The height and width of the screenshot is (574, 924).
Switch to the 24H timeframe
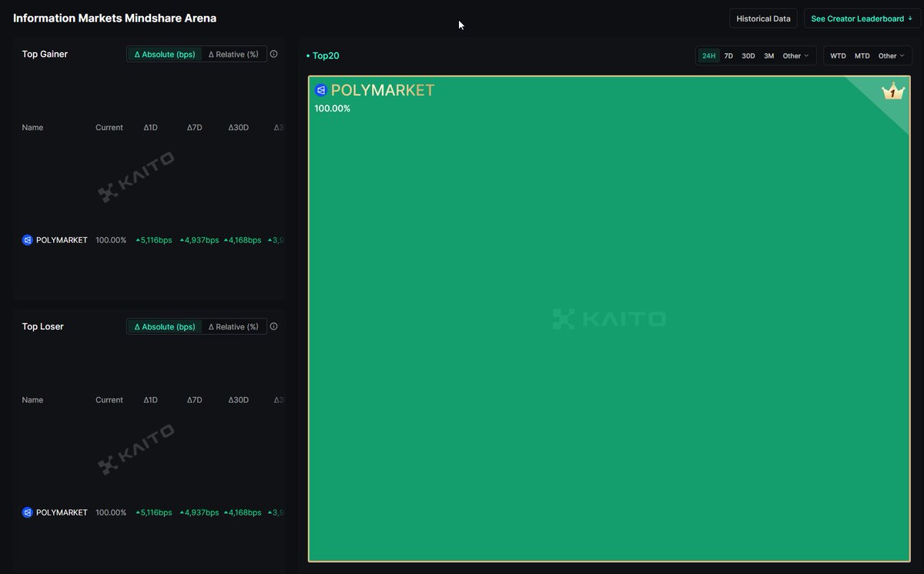[708, 55]
